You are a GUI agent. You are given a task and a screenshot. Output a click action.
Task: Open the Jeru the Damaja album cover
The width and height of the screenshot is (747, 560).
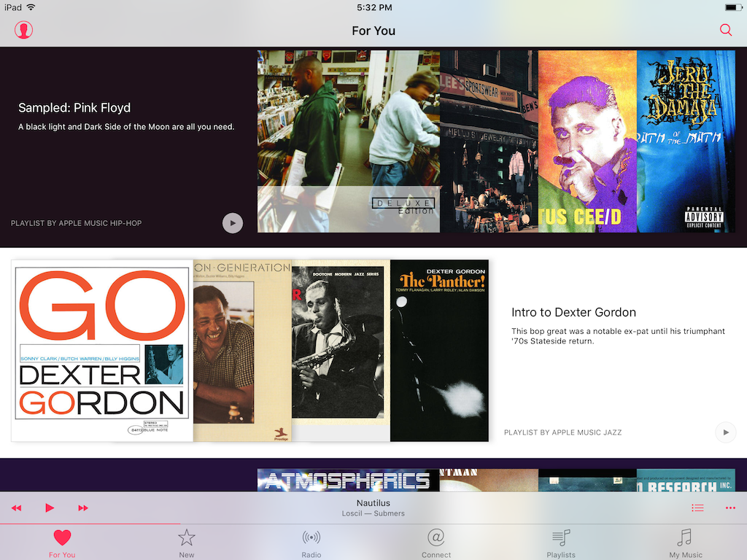click(686, 141)
